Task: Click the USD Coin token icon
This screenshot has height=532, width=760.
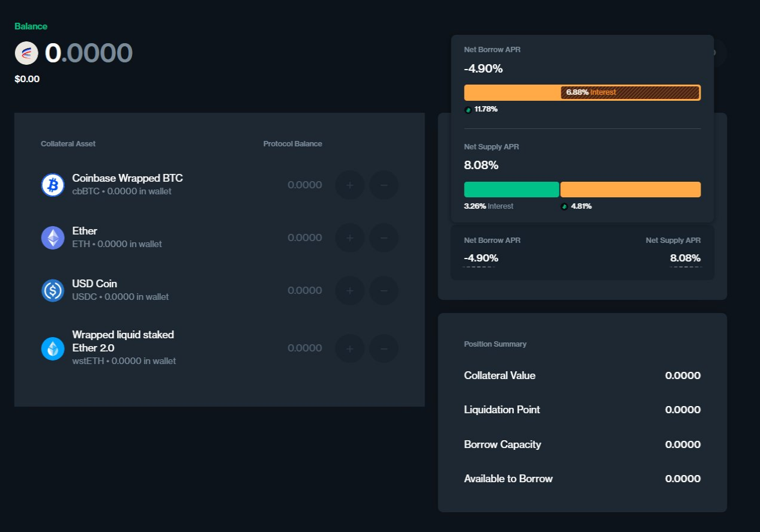Action: [x=53, y=290]
